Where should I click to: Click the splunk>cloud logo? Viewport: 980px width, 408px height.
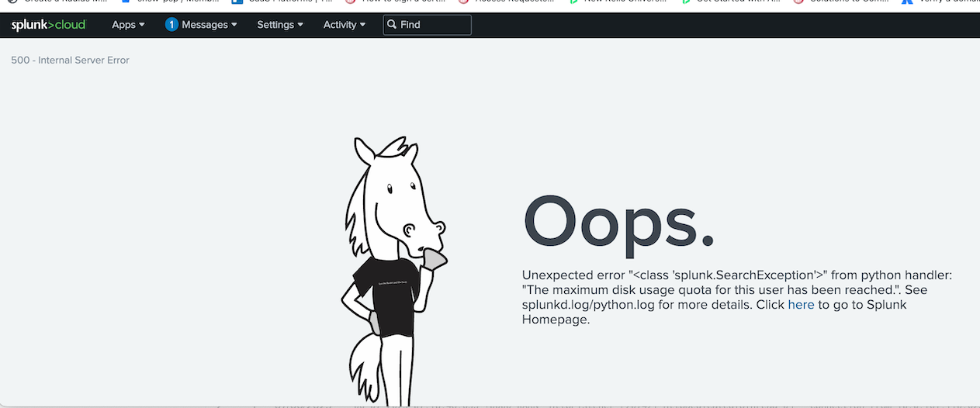click(x=48, y=25)
